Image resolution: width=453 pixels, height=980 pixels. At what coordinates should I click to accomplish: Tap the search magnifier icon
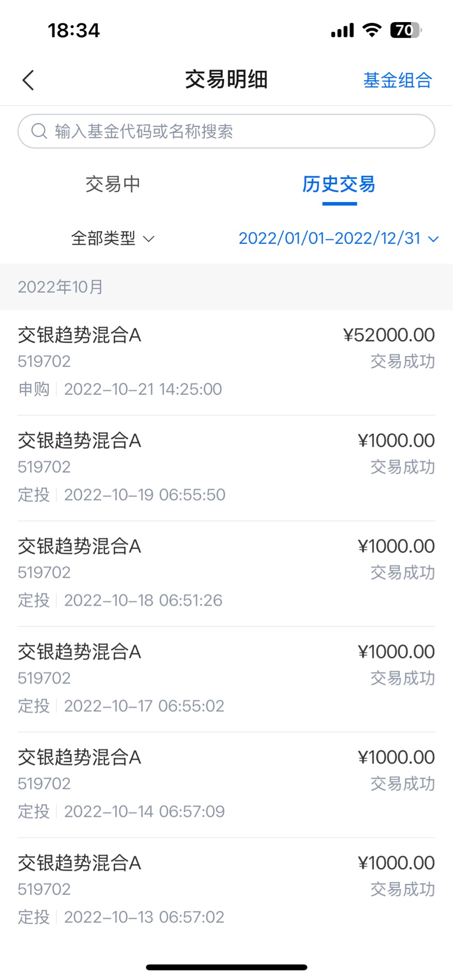tap(39, 131)
